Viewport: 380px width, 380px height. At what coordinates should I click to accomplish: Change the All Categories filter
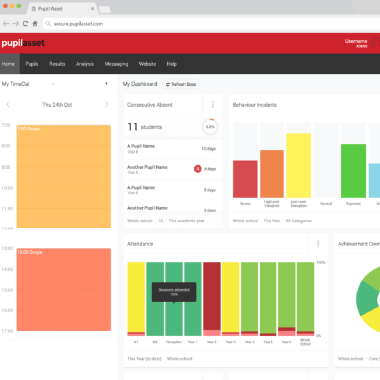coord(299,221)
